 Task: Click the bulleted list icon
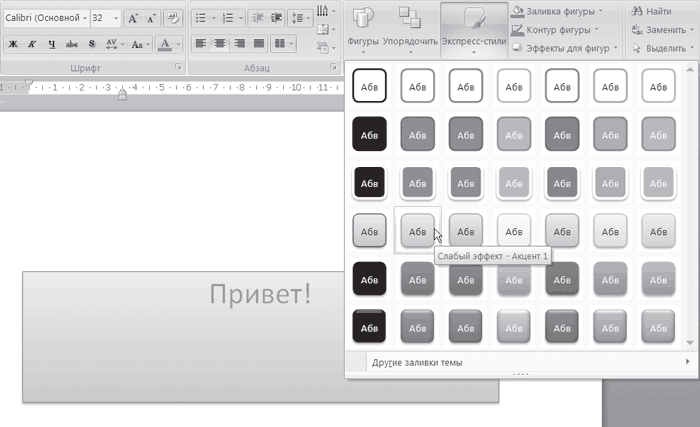click(x=201, y=19)
